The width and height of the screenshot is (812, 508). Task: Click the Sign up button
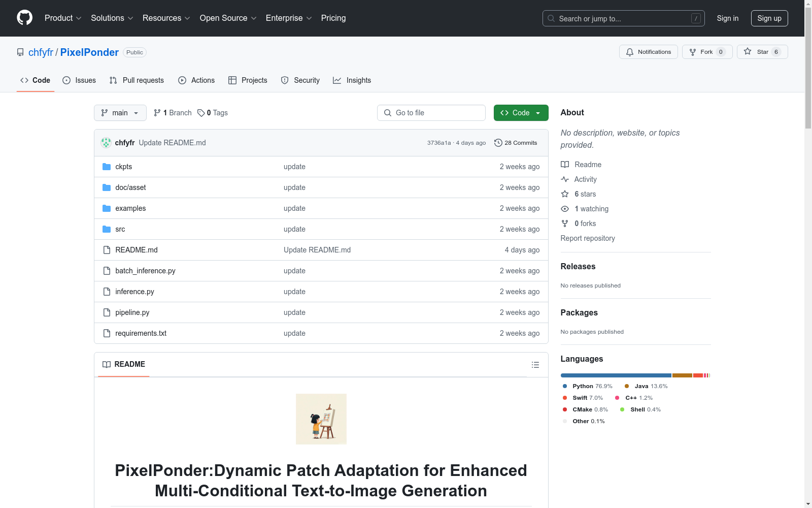point(769,18)
